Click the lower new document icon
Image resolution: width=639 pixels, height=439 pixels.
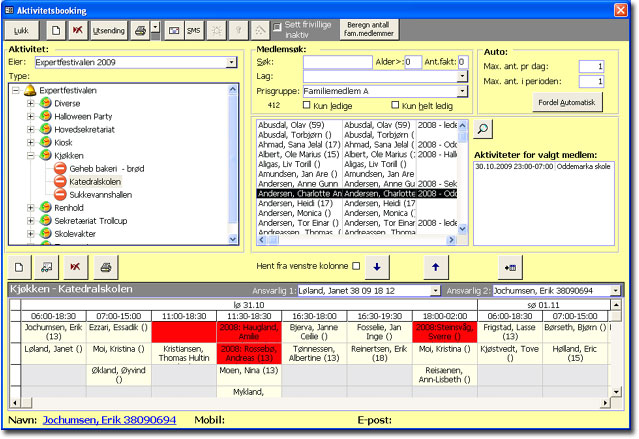coord(19,267)
